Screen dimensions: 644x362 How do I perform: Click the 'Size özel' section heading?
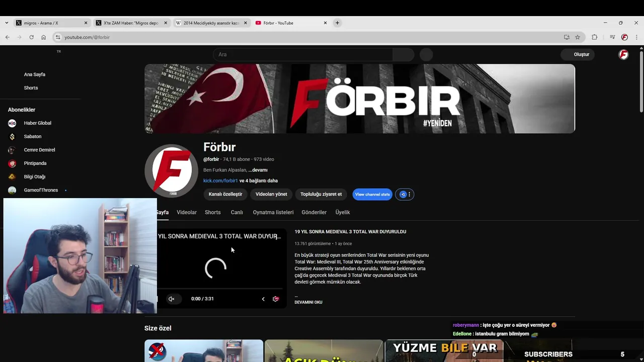[158, 328]
